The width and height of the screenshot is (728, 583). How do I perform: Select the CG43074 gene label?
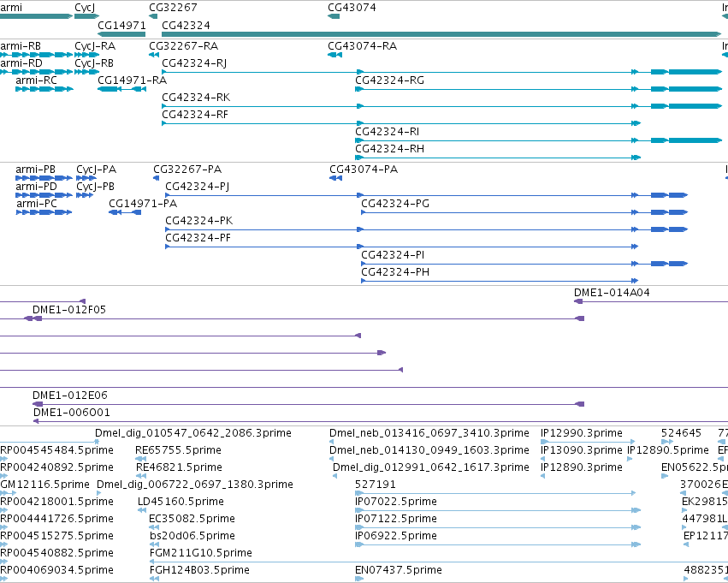[352, 8]
